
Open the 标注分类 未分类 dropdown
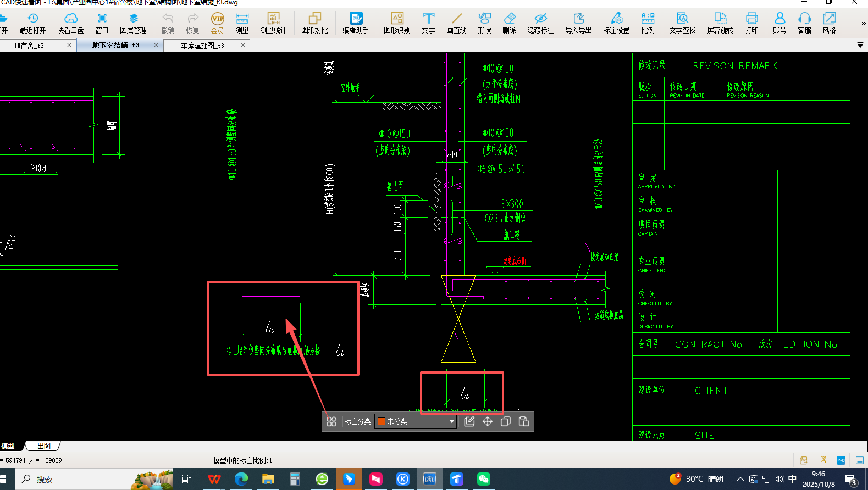(451, 421)
